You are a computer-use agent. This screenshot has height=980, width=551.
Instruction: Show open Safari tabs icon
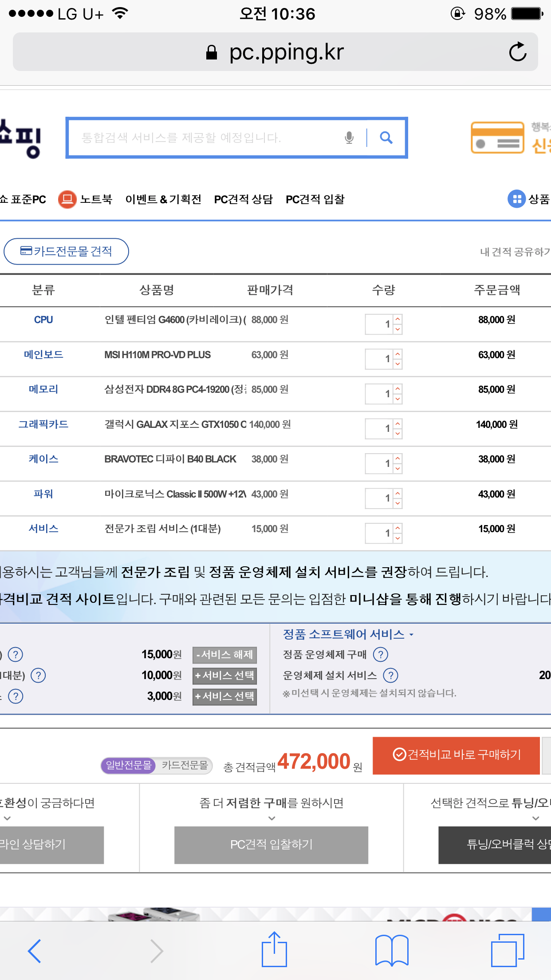point(508,950)
